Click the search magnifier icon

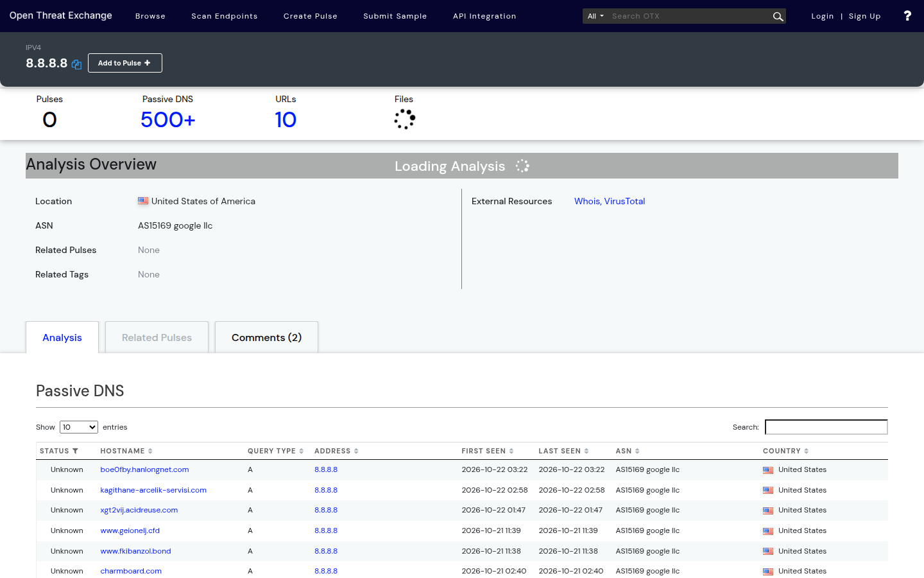click(x=778, y=16)
